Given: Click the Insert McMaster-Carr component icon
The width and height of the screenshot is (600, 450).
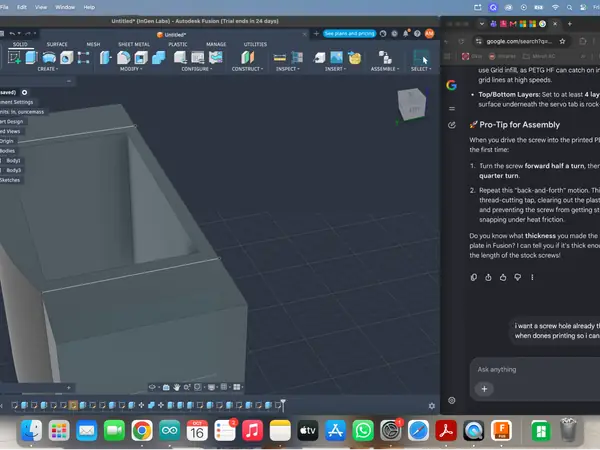Looking at the screenshot, I should (x=354, y=58).
